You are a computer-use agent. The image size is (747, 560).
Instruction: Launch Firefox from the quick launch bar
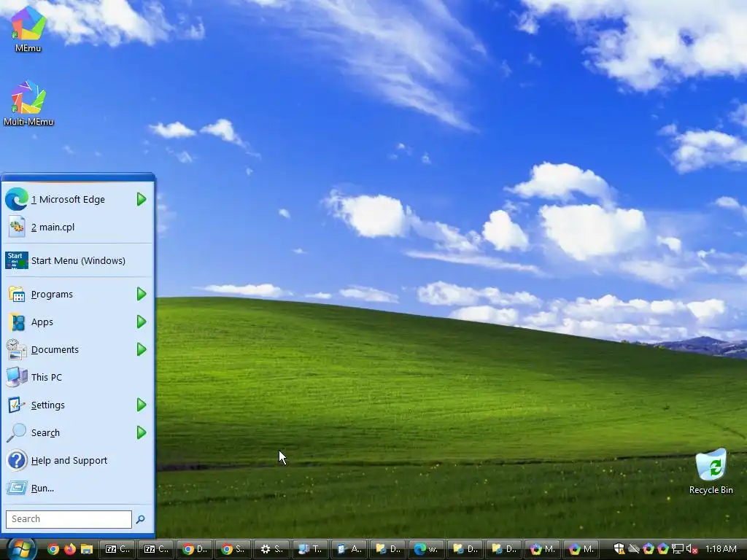[69, 549]
